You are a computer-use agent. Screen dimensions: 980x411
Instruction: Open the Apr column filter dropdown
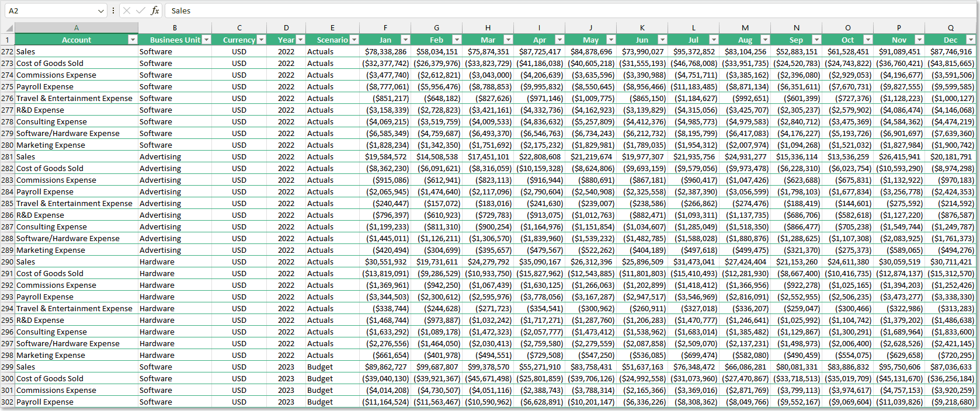point(559,40)
